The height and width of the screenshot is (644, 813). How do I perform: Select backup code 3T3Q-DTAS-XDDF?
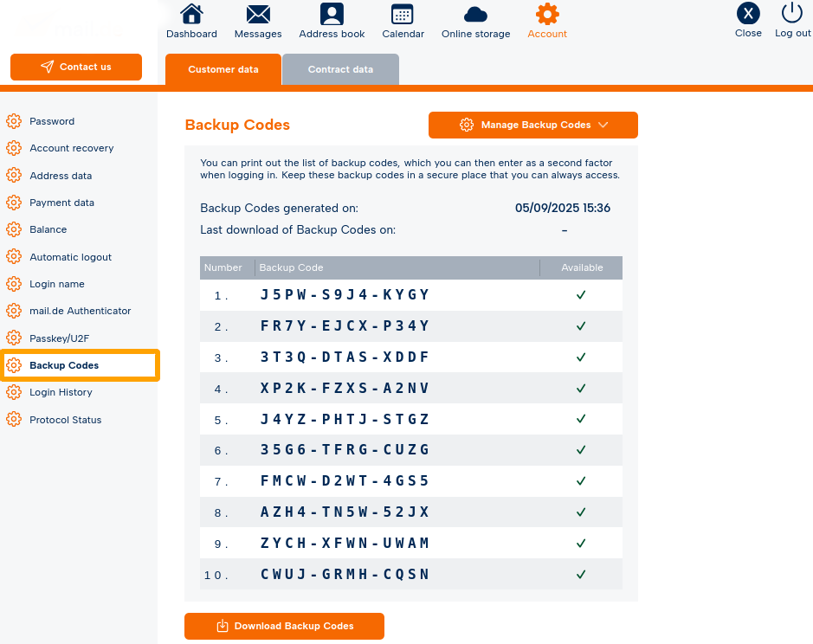pyautogui.click(x=345, y=357)
